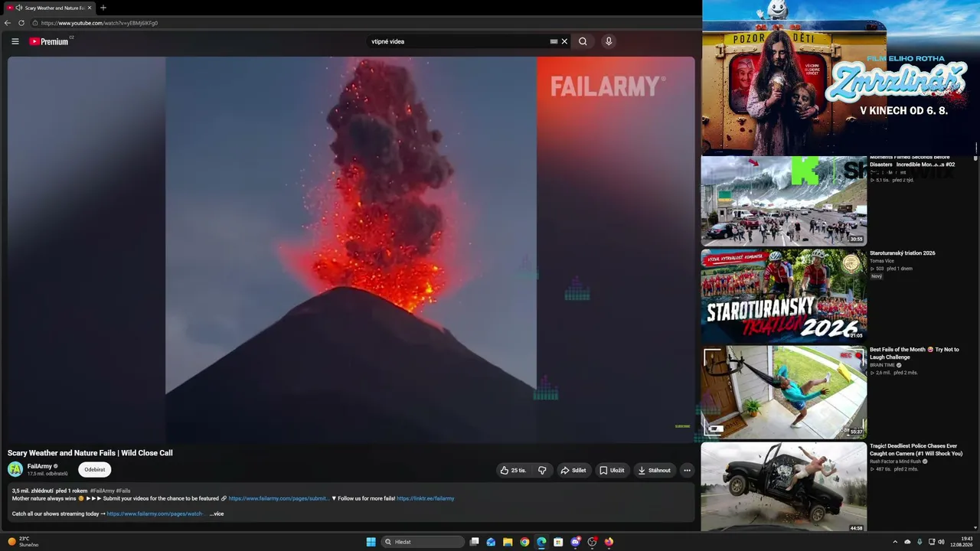
Task: Run search with the magnifier button
Action: click(x=583, y=41)
